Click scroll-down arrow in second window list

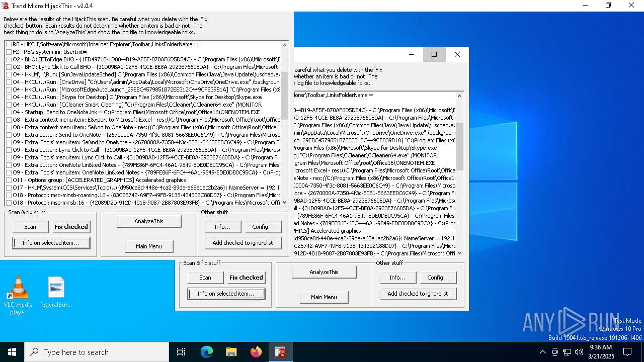[459, 252]
